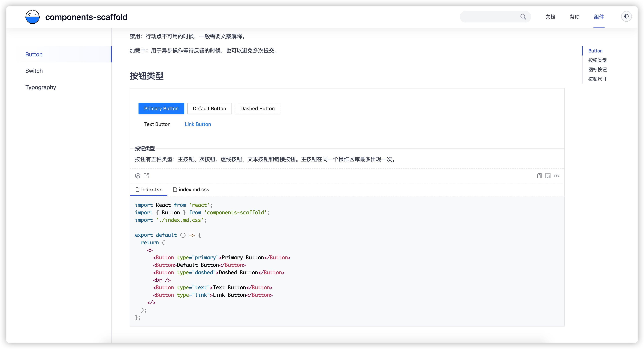Open Switch in the sidebar
644x349 pixels.
tap(34, 71)
